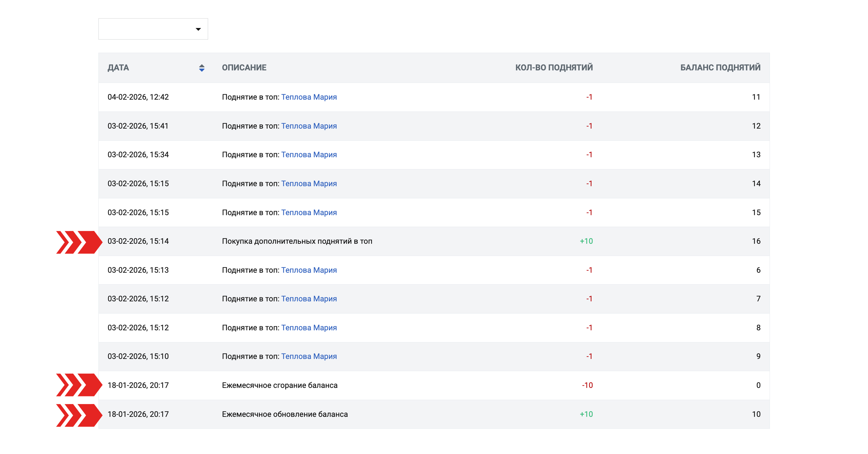Open Теплова Мария link in 15:34 row
This screenshot has width=868, height=454.
[x=309, y=155]
